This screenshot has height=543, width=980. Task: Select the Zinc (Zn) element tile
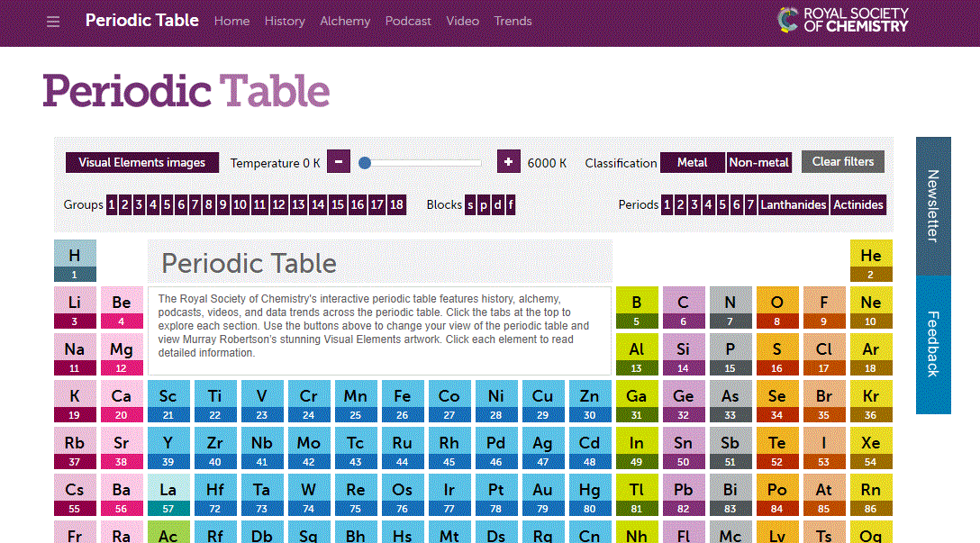[590, 401]
